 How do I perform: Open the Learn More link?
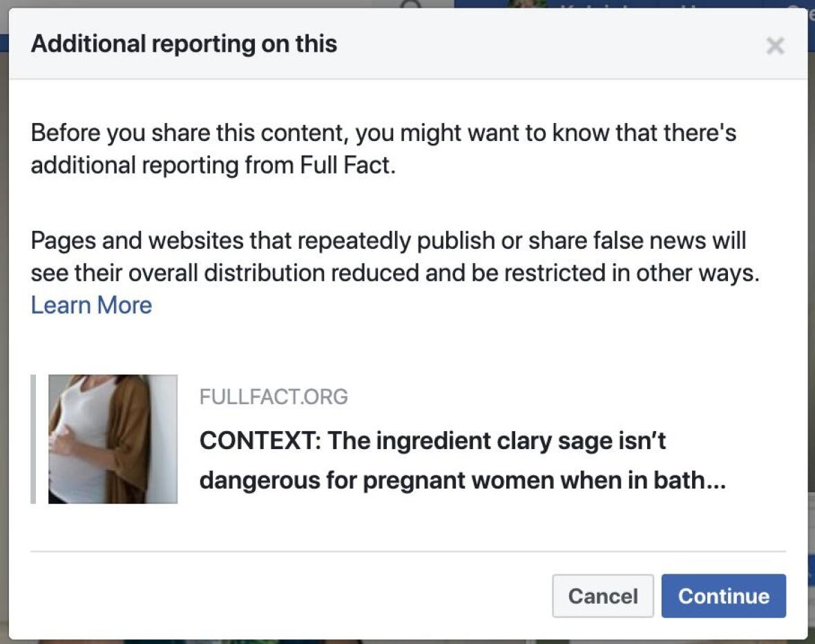90,305
